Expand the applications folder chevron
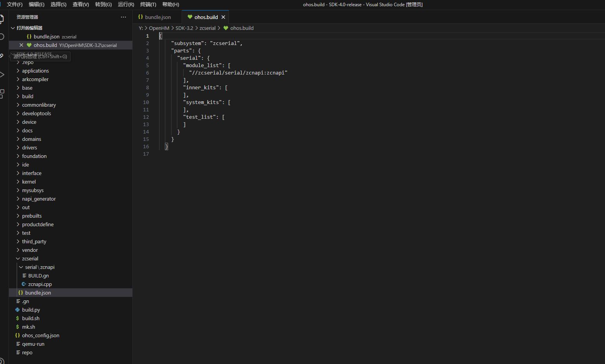 point(18,71)
